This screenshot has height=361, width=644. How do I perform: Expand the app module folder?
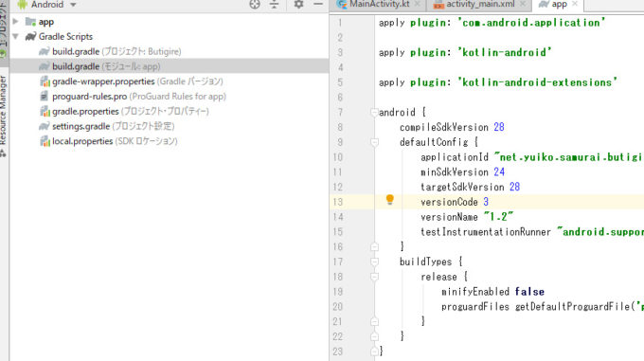click(x=15, y=21)
